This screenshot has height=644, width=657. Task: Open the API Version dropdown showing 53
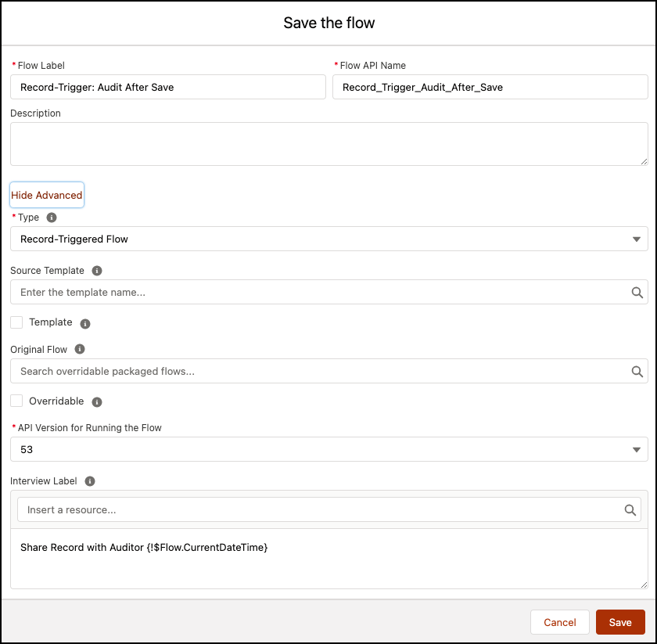click(329, 449)
